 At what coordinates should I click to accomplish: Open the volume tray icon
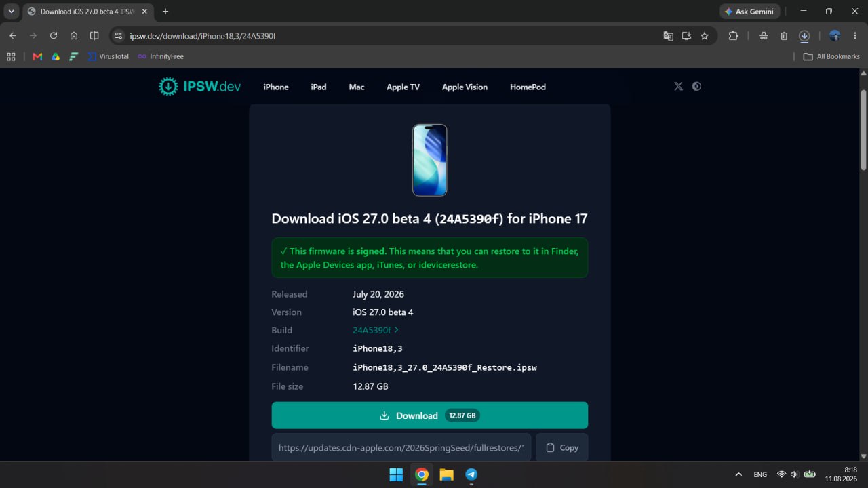[x=794, y=474]
